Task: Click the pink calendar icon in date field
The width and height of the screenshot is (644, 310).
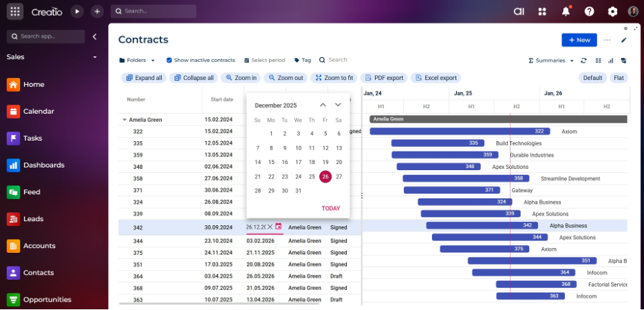Action: [279, 227]
